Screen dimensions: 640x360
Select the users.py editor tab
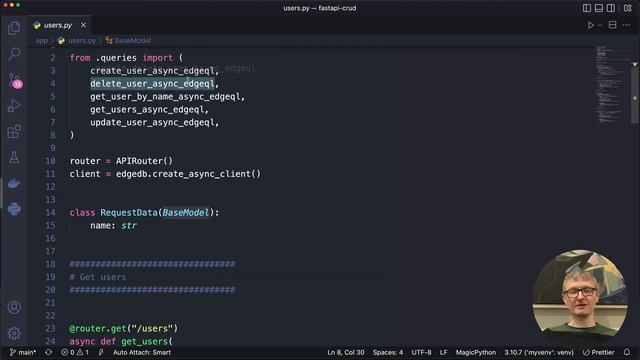click(x=58, y=25)
